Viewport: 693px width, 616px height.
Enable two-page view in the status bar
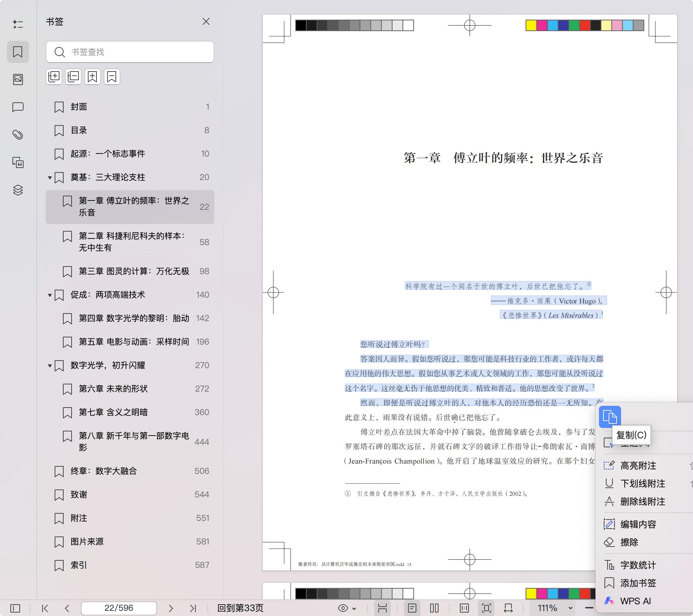(x=434, y=608)
